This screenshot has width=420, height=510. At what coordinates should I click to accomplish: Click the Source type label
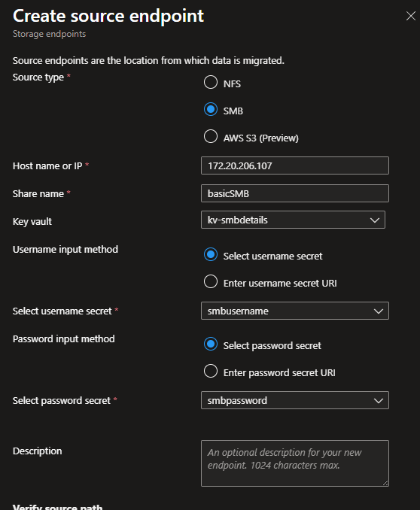coord(38,77)
